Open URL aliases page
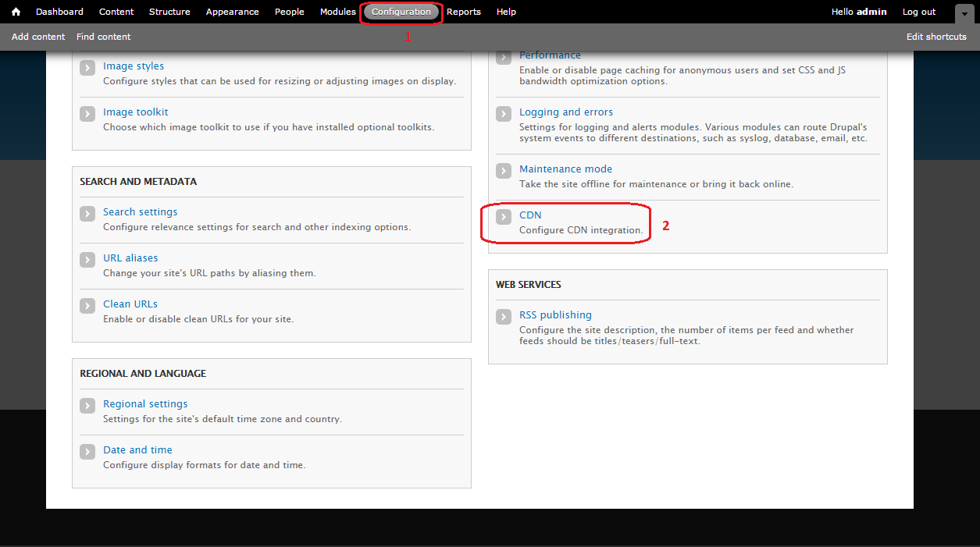The height and width of the screenshot is (547, 980). pyautogui.click(x=130, y=258)
